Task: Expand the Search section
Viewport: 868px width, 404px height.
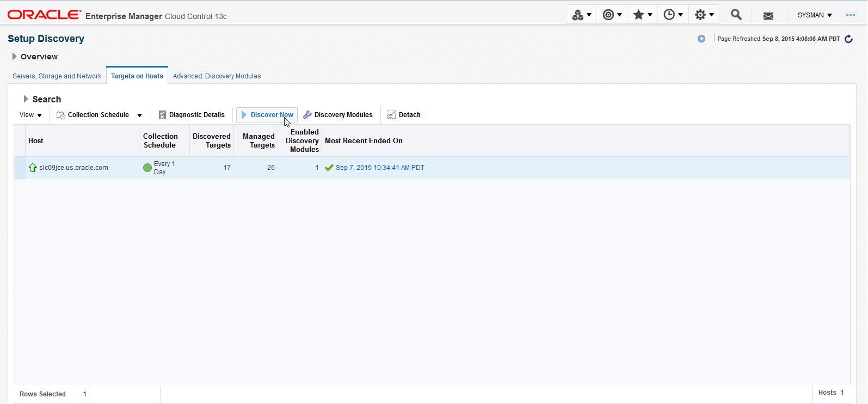Action: (x=26, y=99)
